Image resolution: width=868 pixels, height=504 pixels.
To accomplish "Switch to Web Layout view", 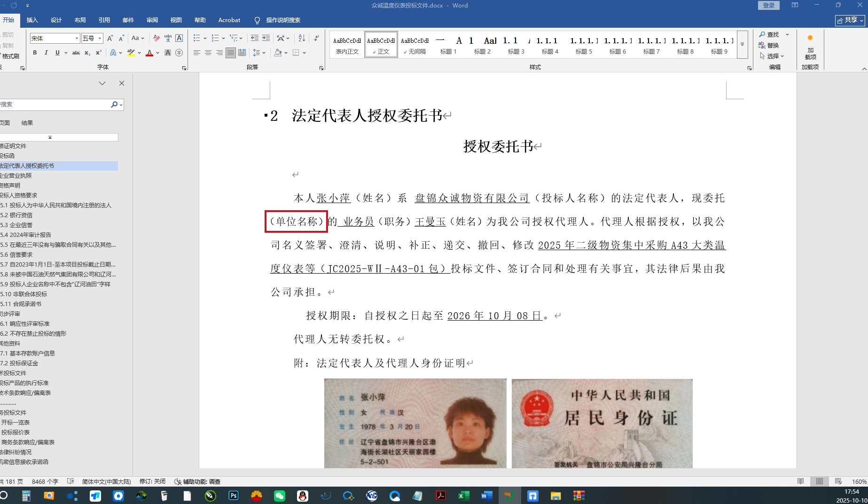I will point(838,481).
